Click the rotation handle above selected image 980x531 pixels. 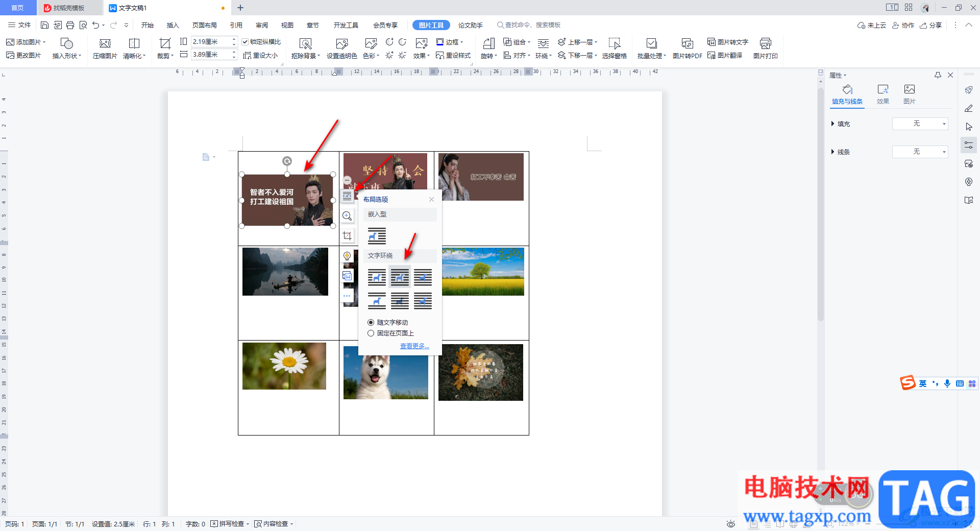[x=287, y=161]
